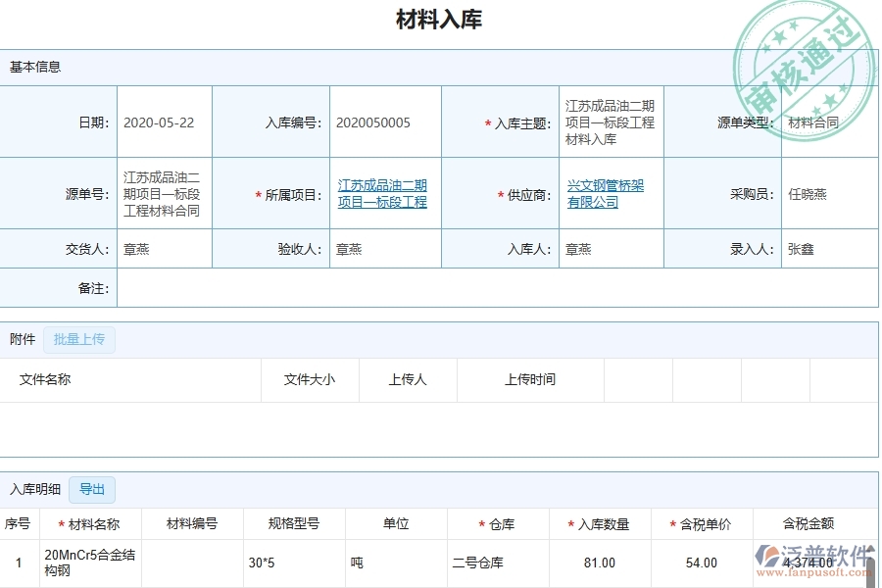Click the 材料入库 page title
Image resolution: width=882 pixels, height=588 pixels.
(x=439, y=20)
